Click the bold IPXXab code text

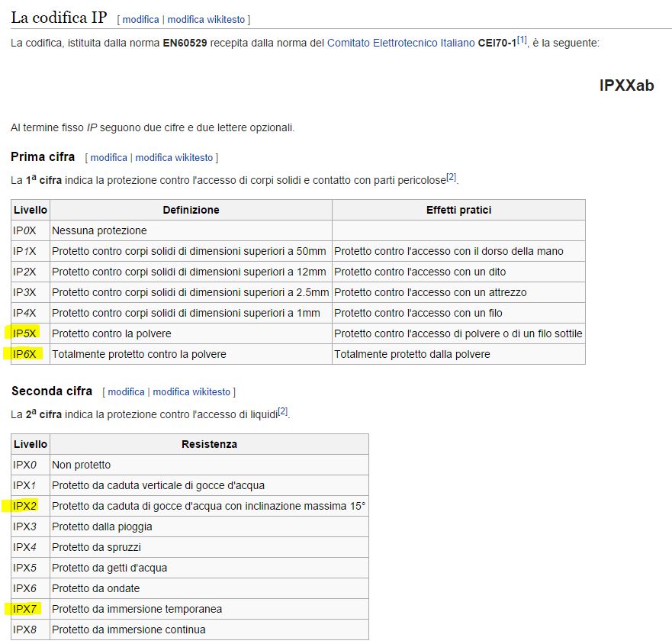626,86
